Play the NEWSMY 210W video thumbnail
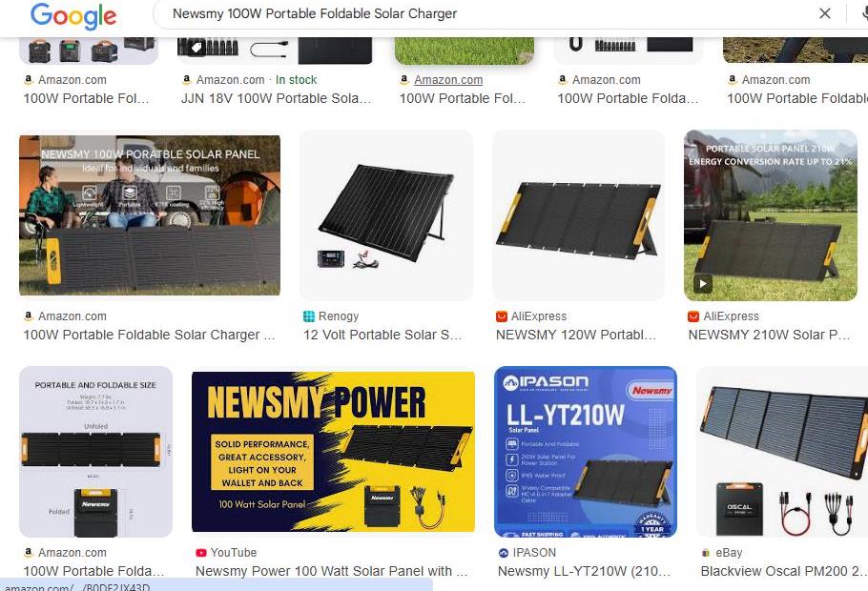Screen dimensions: 868x591 (x=703, y=284)
